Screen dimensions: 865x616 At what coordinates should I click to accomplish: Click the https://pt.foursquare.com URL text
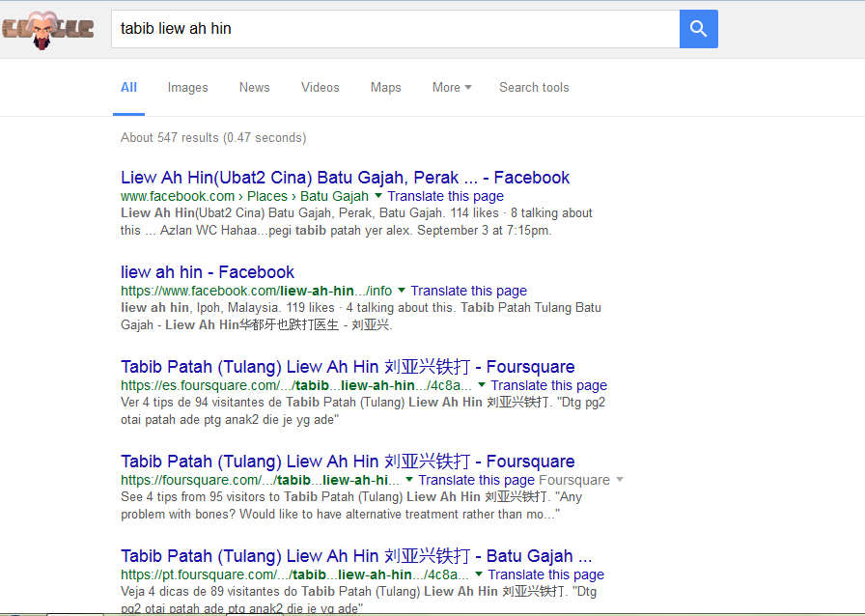[x=294, y=574]
